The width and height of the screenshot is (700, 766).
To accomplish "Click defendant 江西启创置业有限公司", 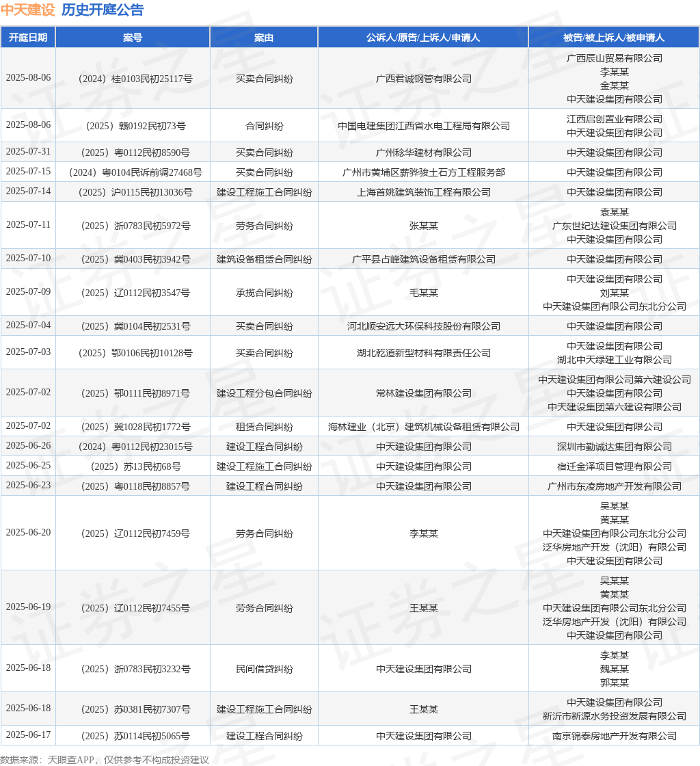I will click(615, 119).
